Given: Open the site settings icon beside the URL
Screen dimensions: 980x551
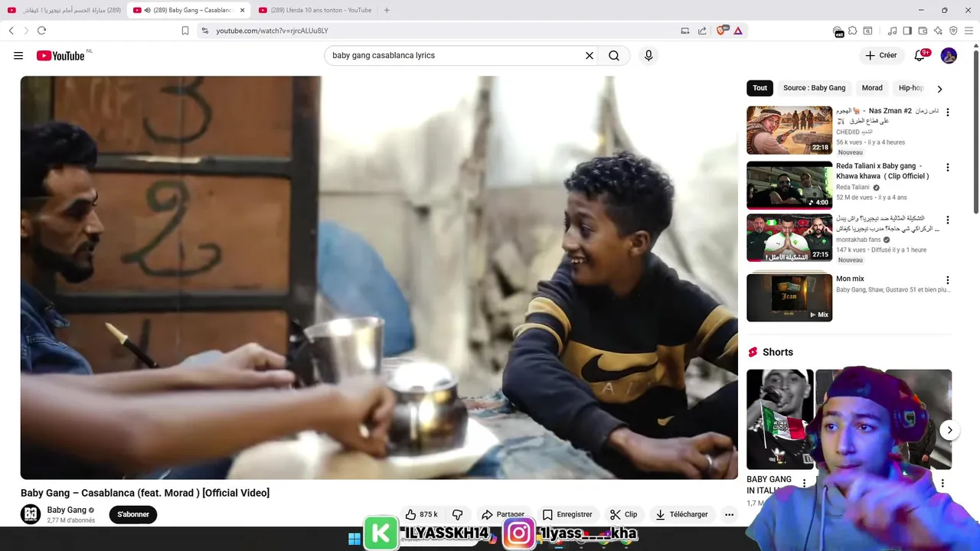Looking at the screenshot, I should tap(204, 31).
